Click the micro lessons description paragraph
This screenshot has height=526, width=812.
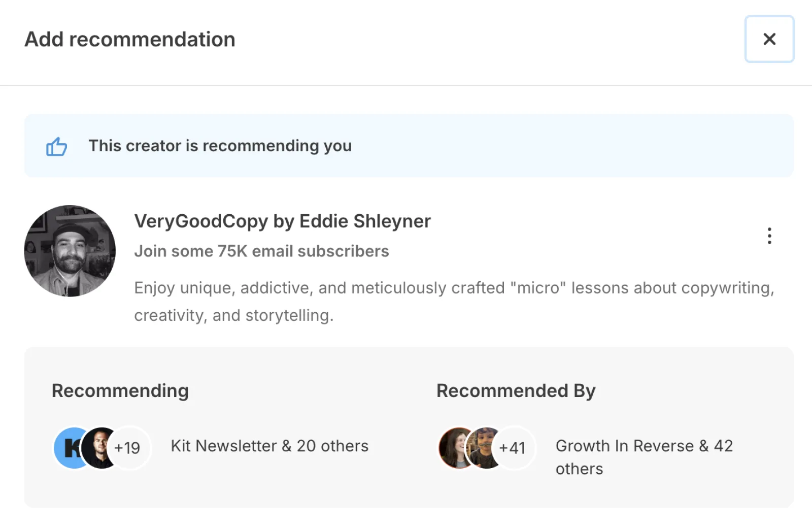(x=454, y=288)
